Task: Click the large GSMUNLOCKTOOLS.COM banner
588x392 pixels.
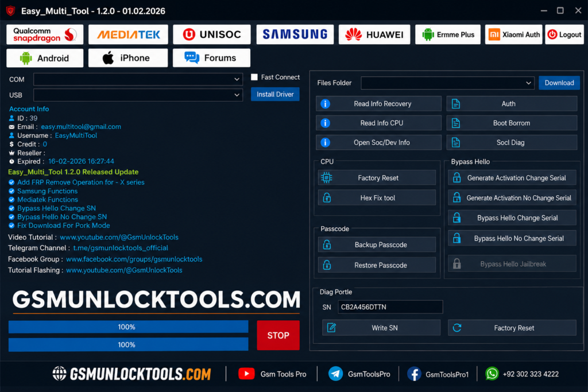Action: click(x=156, y=300)
